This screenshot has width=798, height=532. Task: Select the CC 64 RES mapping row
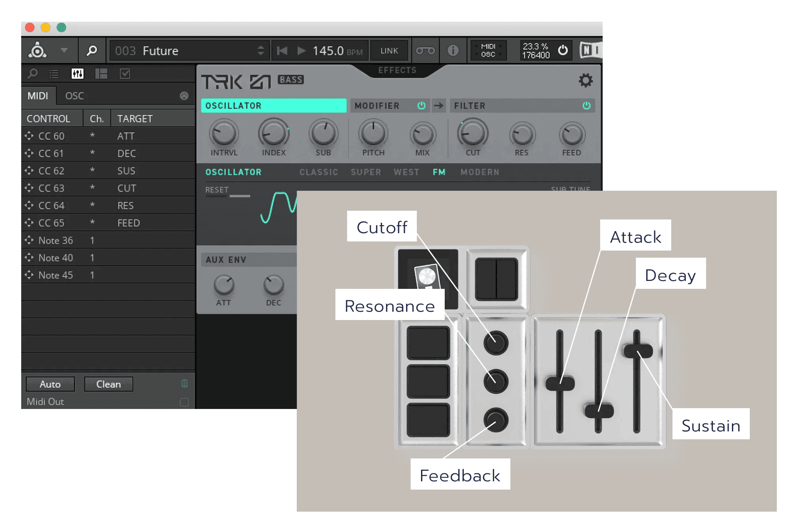click(x=108, y=206)
